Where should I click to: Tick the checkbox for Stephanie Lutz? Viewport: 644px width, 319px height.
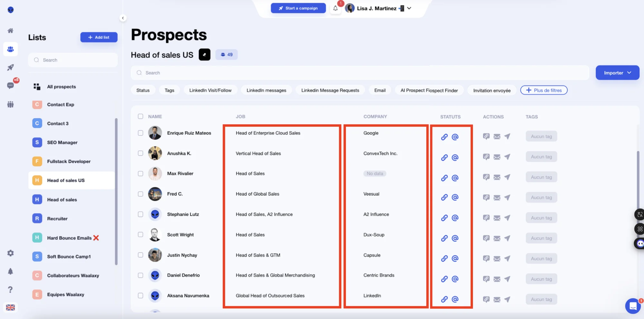tap(140, 214)
